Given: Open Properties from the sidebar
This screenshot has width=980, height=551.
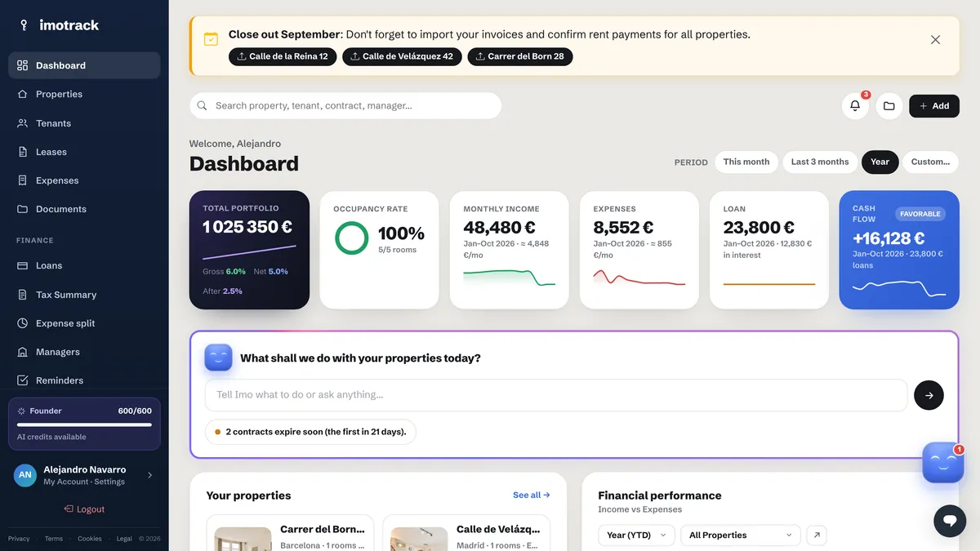Looking at the screenshot, I should (84, 94).
